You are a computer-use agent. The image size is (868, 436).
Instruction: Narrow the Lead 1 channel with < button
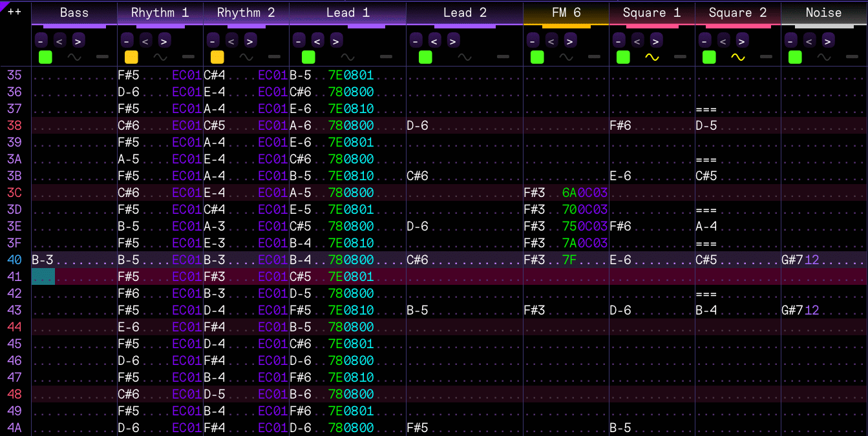click(x=317, y=40)
